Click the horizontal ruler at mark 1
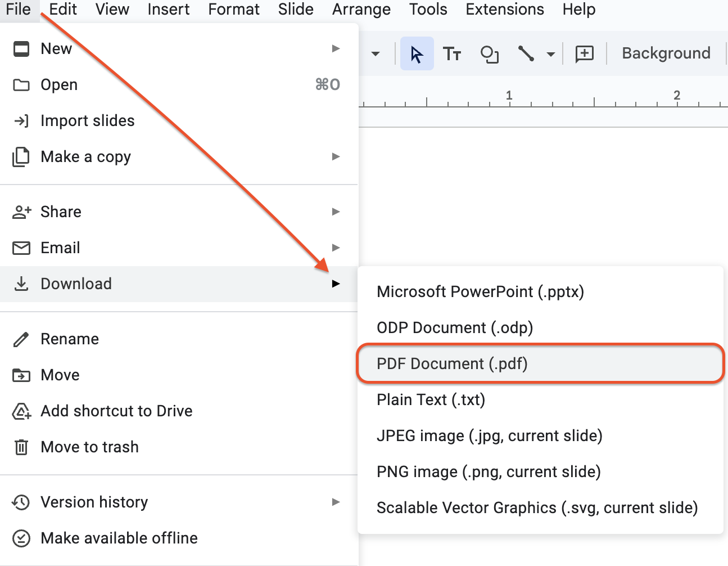 509,96
